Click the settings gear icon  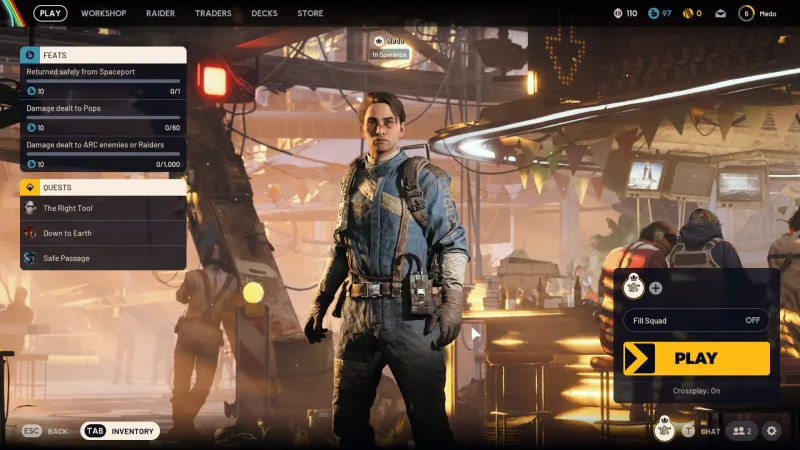(771, 430)
